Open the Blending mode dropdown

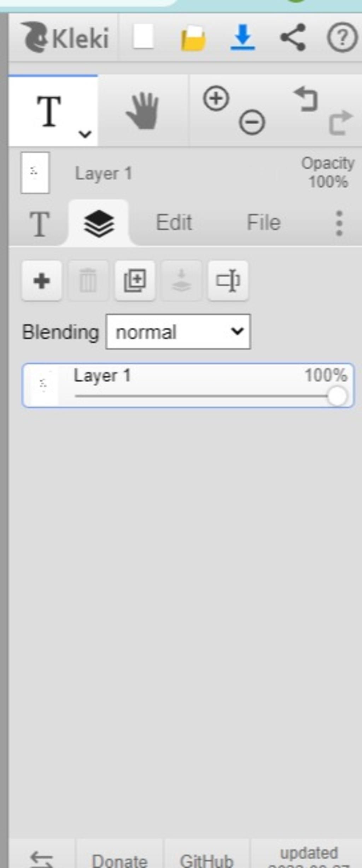click(178, 332)
